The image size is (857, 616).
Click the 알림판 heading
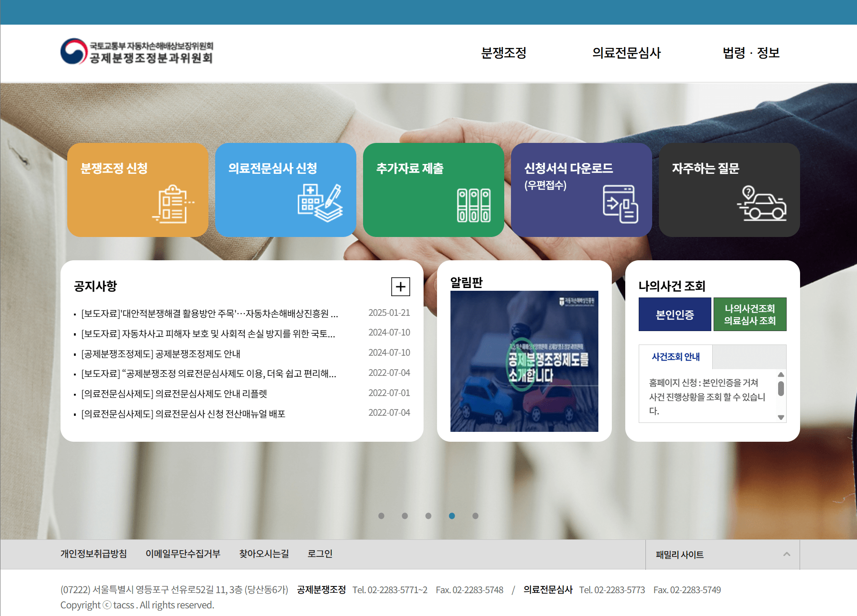[x=467, y=282]
